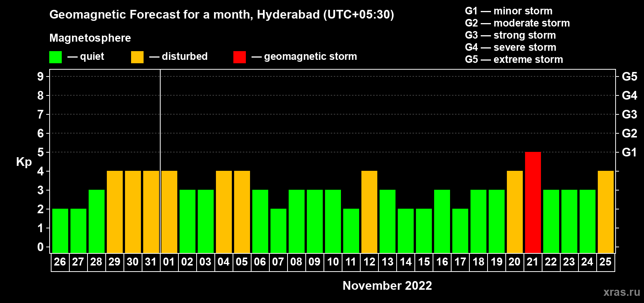Select the orange bar for day 20
644x303 pixels.
click(x=515, y=212)
